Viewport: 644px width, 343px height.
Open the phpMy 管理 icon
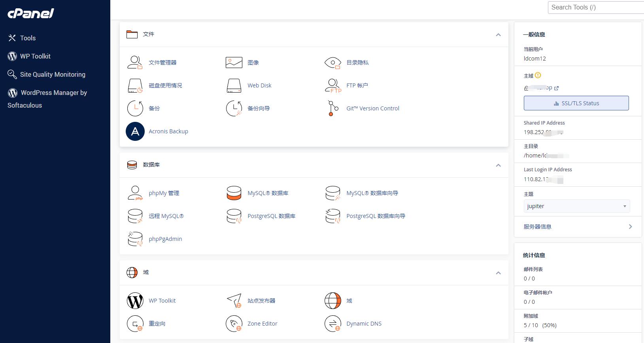pyautogui.click(x=135, y=193)
